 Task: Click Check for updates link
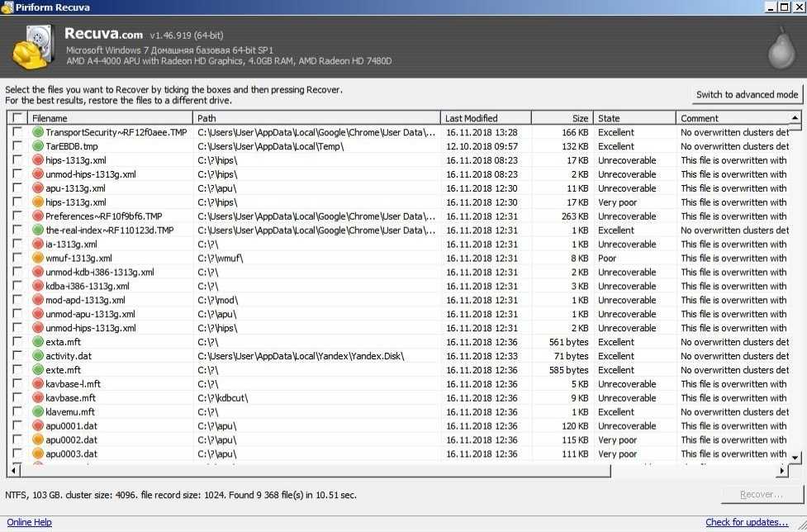point(747,522)
